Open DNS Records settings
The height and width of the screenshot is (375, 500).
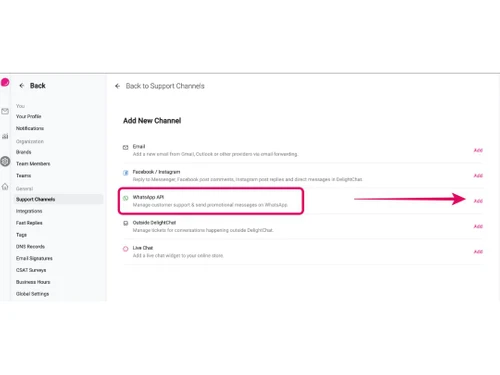[30, 247]
